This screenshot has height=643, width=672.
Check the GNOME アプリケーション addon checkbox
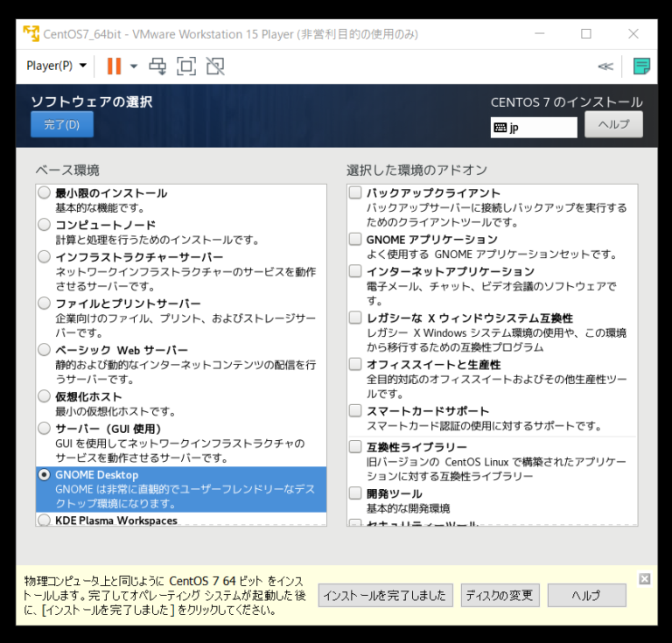[x=355, y=239]
